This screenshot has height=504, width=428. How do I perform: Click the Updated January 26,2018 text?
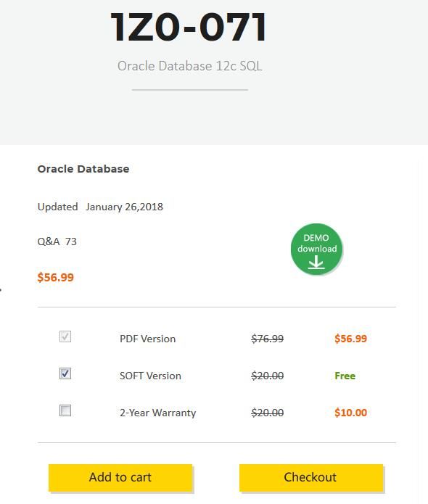(100, 207)
